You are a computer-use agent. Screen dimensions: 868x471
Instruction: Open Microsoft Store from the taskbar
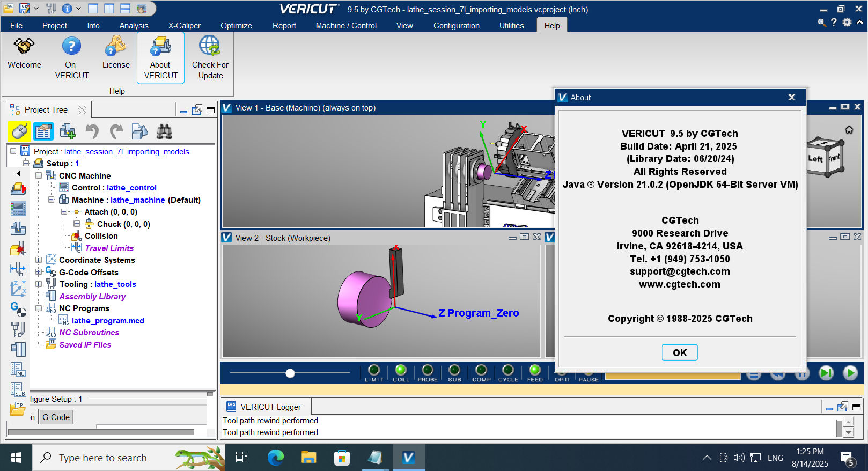342,458
